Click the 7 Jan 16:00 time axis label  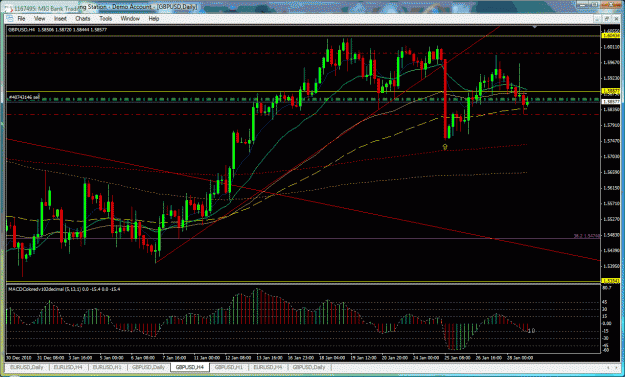click(x=174, y=357)
